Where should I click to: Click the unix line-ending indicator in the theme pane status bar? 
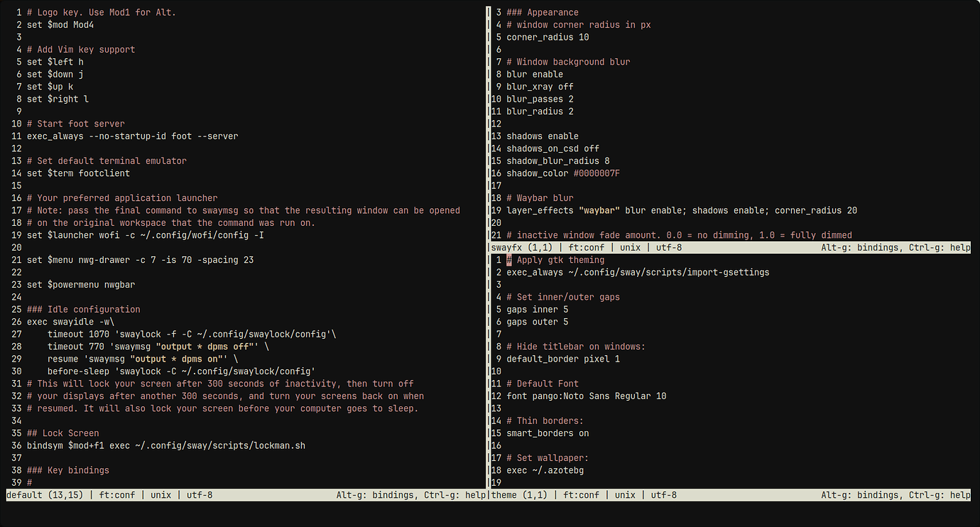point(625,495)
